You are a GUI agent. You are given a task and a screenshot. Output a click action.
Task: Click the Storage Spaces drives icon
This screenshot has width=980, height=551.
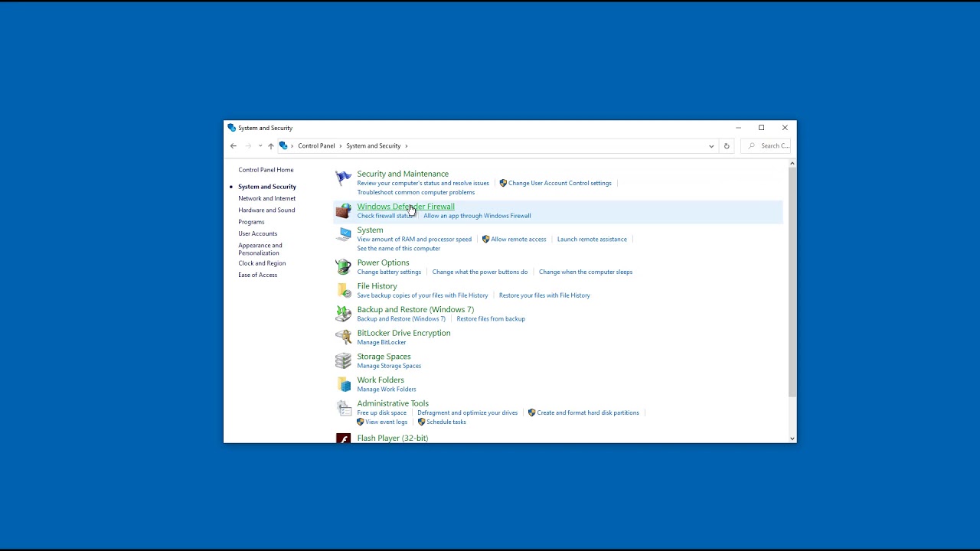(343, 360)
